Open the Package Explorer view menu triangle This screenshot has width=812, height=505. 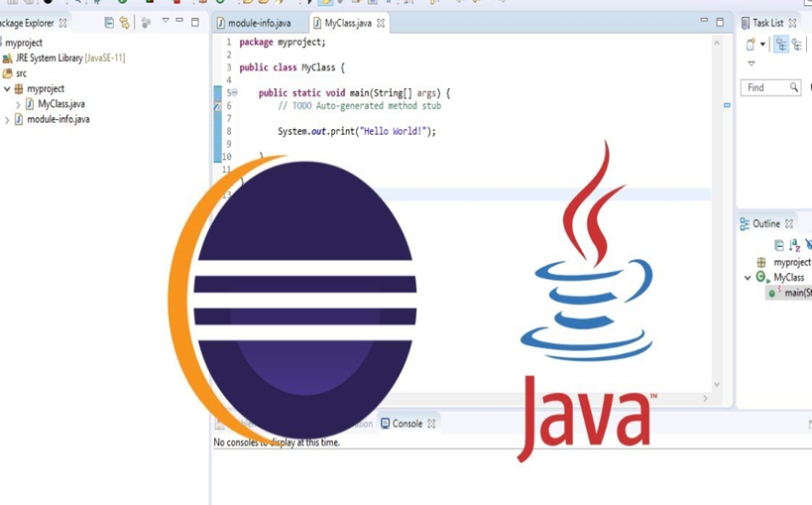(166, 21)
